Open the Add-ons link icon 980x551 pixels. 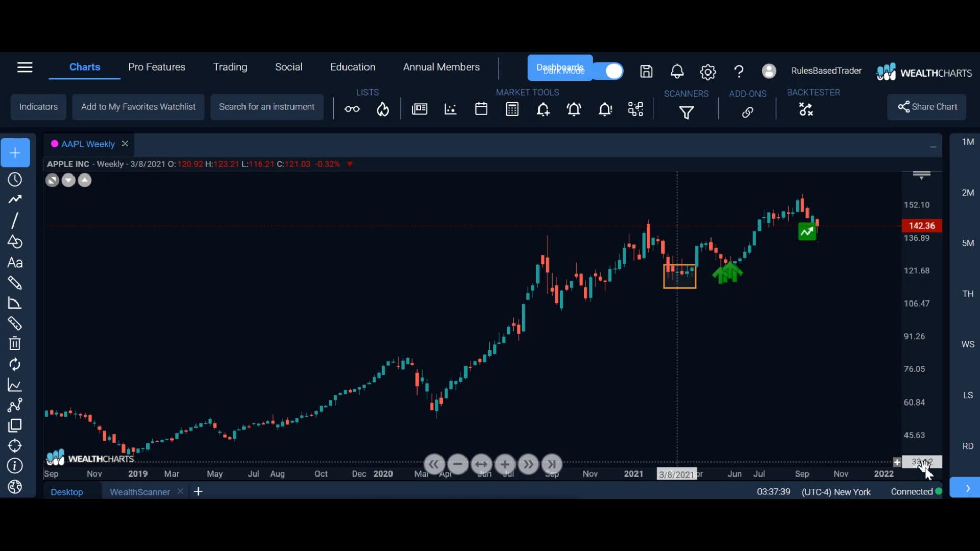[748, 112]
